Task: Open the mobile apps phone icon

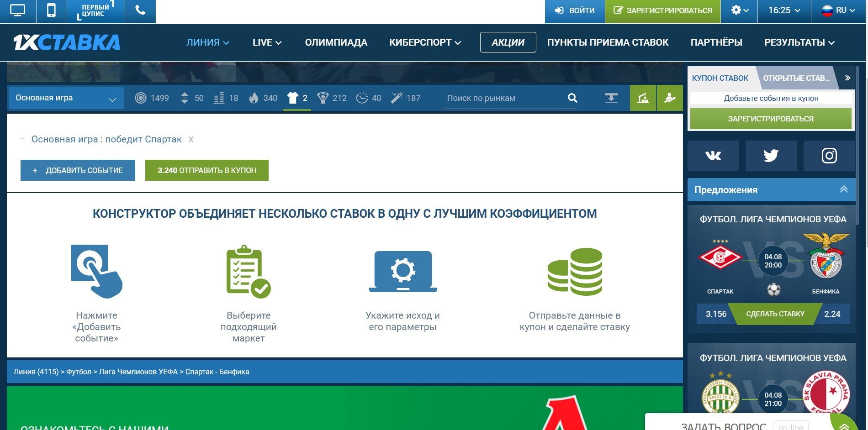Action: 51,10
